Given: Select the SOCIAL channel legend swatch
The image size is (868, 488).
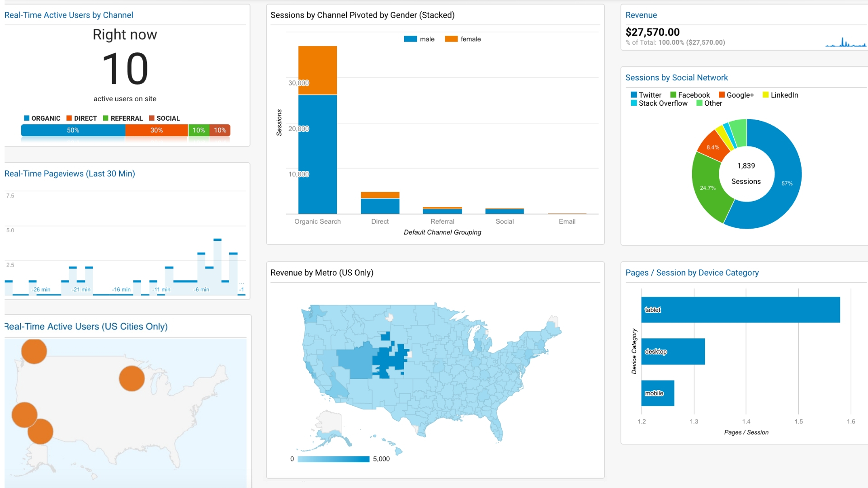Looking at the screenshot, I should [x=151, y=118].
